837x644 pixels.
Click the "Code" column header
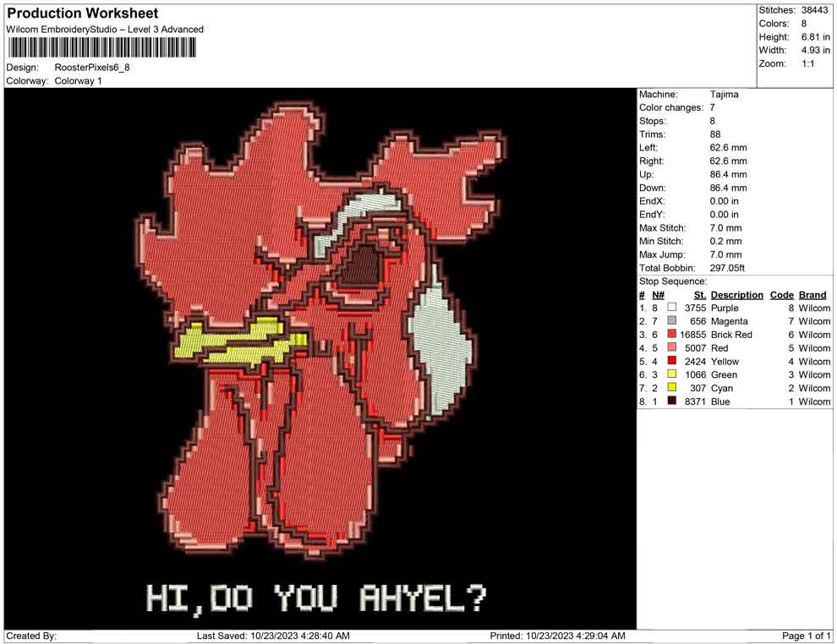pyautogui.click(x=782, y=294)
